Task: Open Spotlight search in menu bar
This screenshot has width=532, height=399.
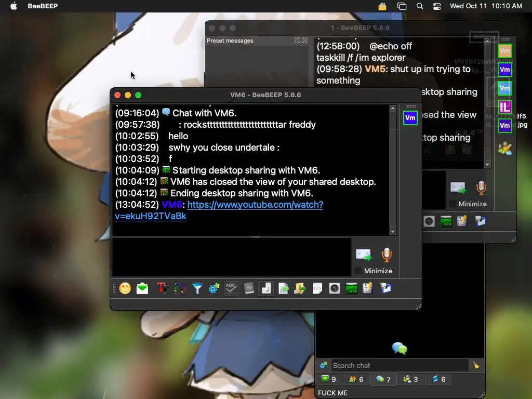Action: [x=420, y=6]
